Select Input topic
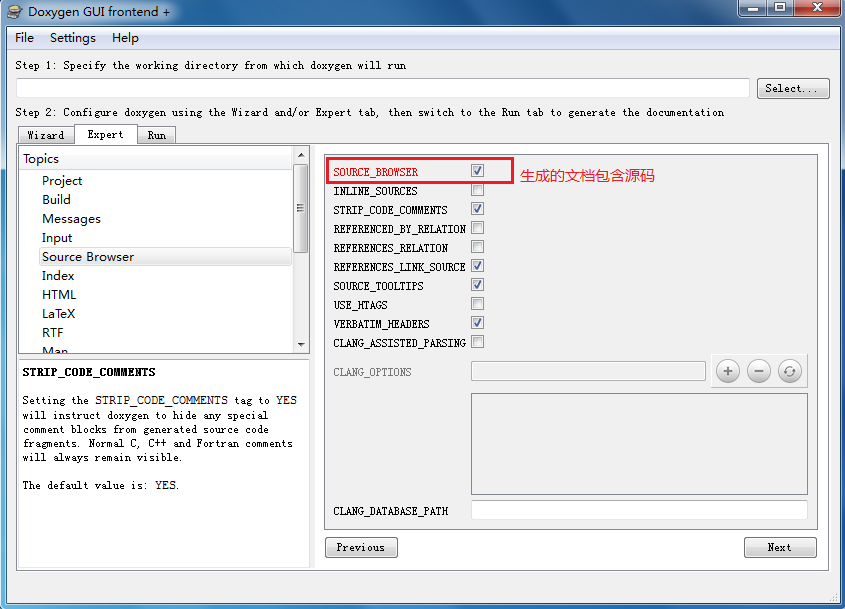Viewport: 845px width, 609px height. click(x=57, y=238)
